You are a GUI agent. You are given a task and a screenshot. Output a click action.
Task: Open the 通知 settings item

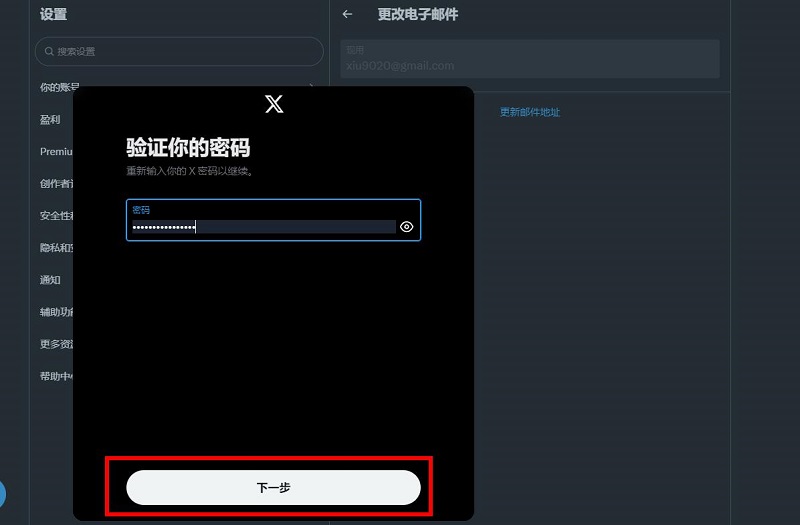(x=50, y=280)
